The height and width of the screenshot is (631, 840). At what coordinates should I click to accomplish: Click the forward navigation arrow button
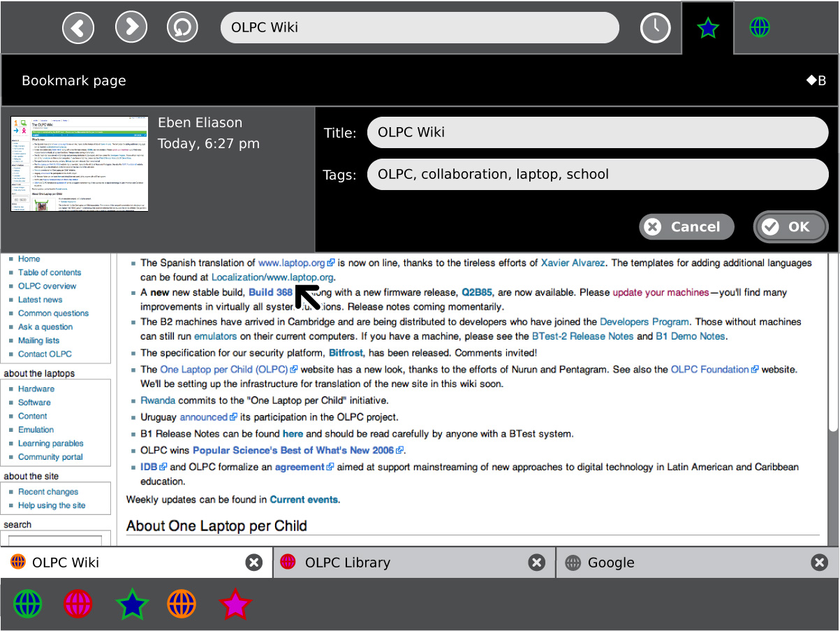tap(131, 28)
